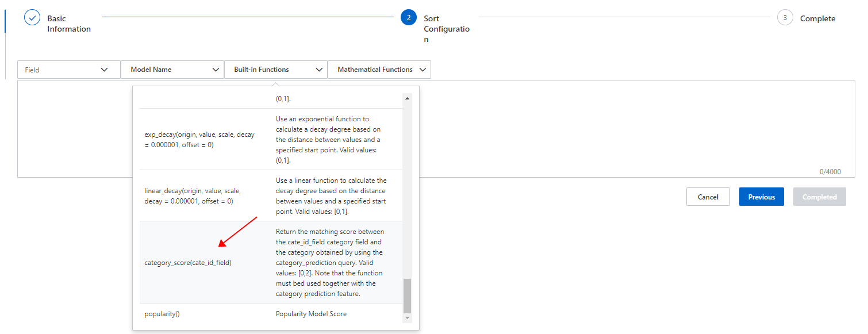
Task: Click the function list scrollbar thumb
Action: coord(408,295)
